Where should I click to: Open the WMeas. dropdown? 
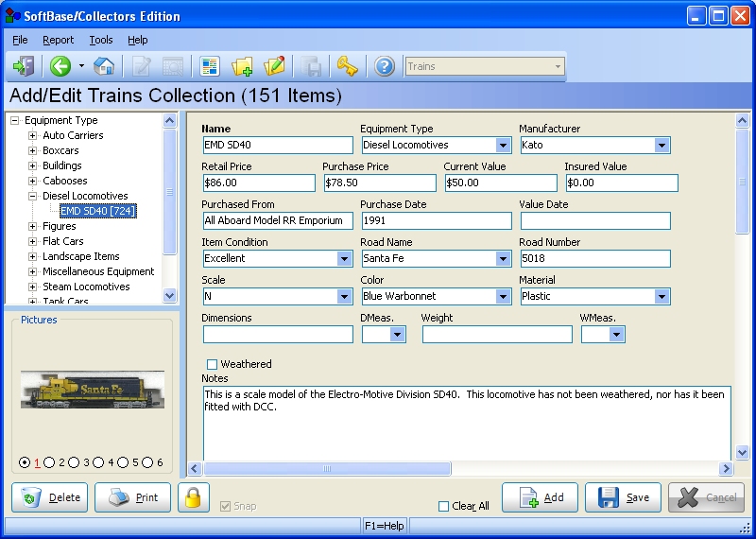pos(616,335)
